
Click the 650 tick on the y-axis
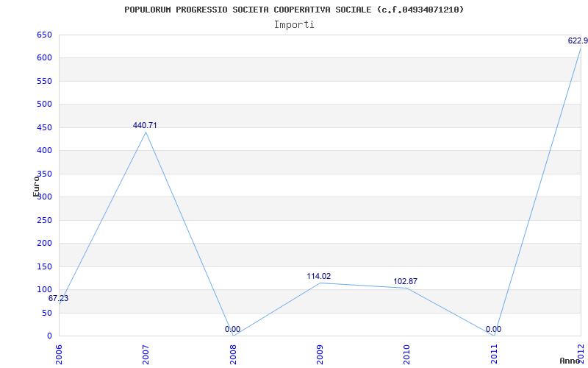tap(44, 35)
